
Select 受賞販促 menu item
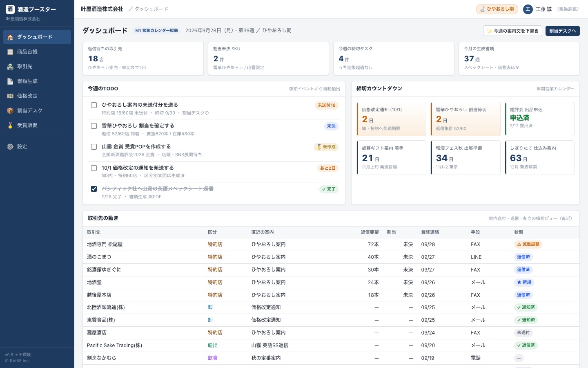[37, 126]
